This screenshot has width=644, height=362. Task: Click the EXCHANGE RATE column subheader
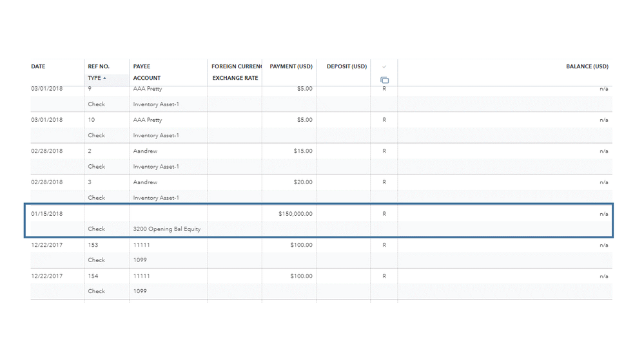pyautogui.click(x=235, y=79)
